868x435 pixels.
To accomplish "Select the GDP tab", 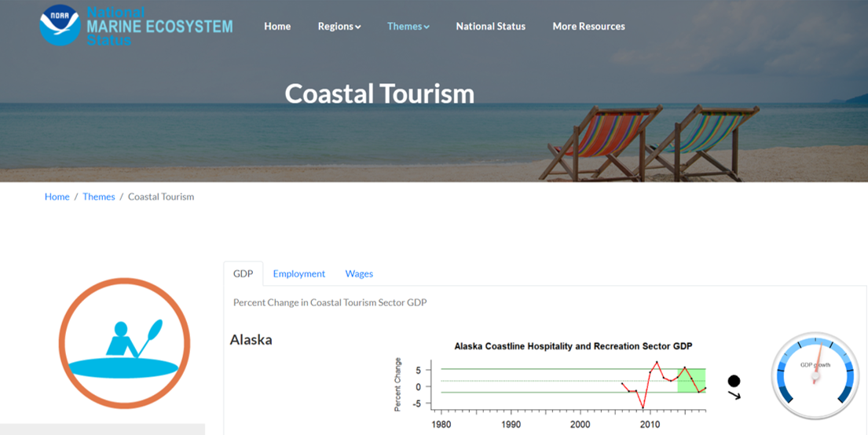I will [244, 273].
